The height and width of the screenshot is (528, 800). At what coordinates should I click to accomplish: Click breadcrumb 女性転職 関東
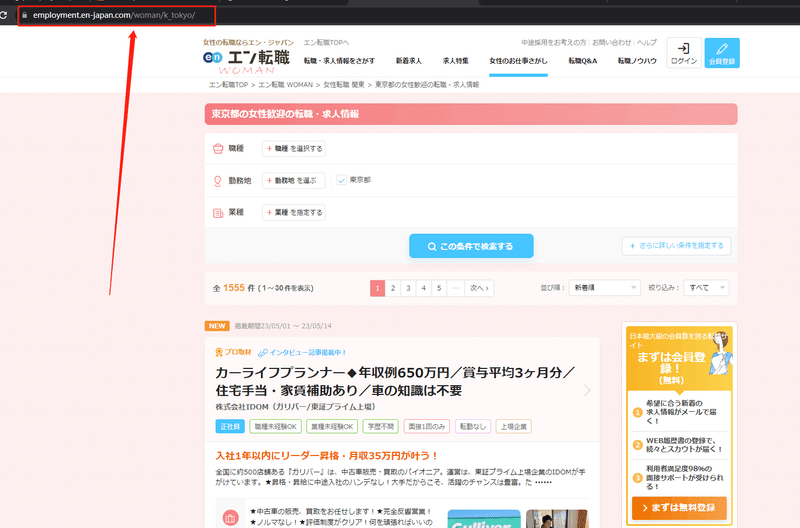pos(344,85)
